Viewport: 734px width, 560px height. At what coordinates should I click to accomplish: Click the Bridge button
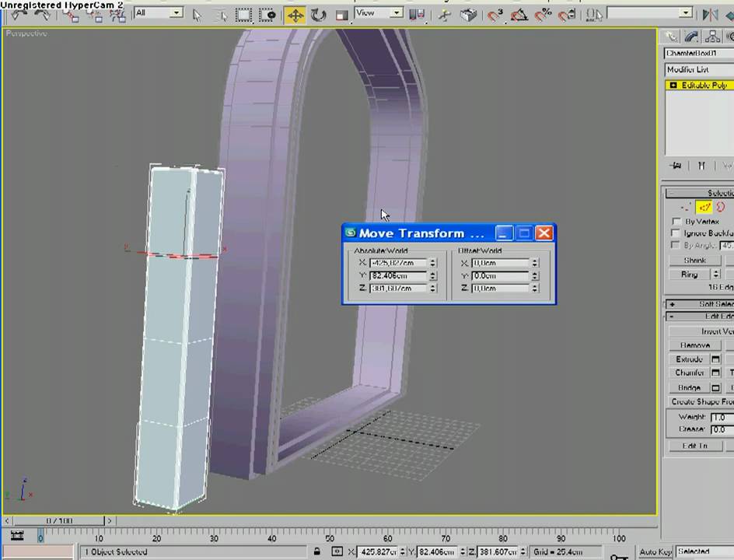(689, 387)
